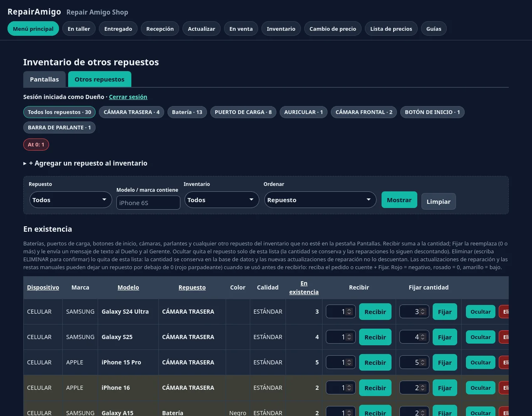This screenshot has height=416, width=532.
Task: Click the Mostrar button
Action: point(399,200)
